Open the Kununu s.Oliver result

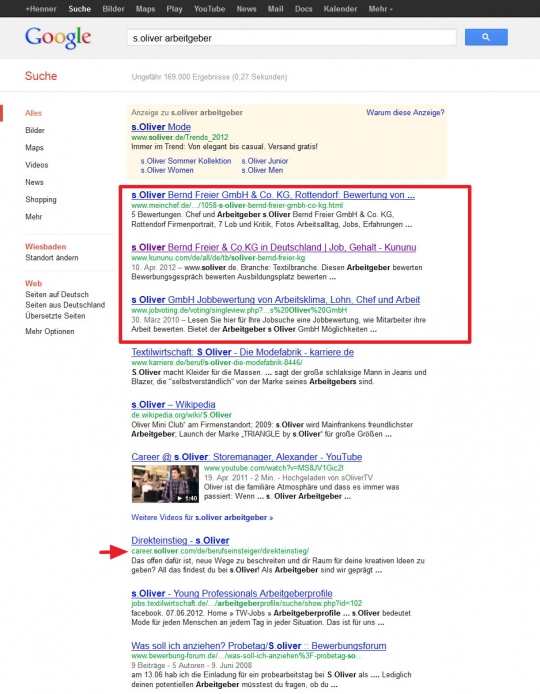(x=274, y=247)
